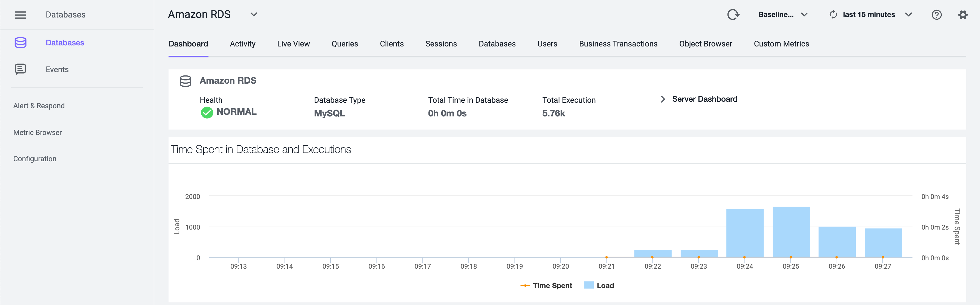Open settings gear icon
Screen dimensions: 980x305
(962, 15)
